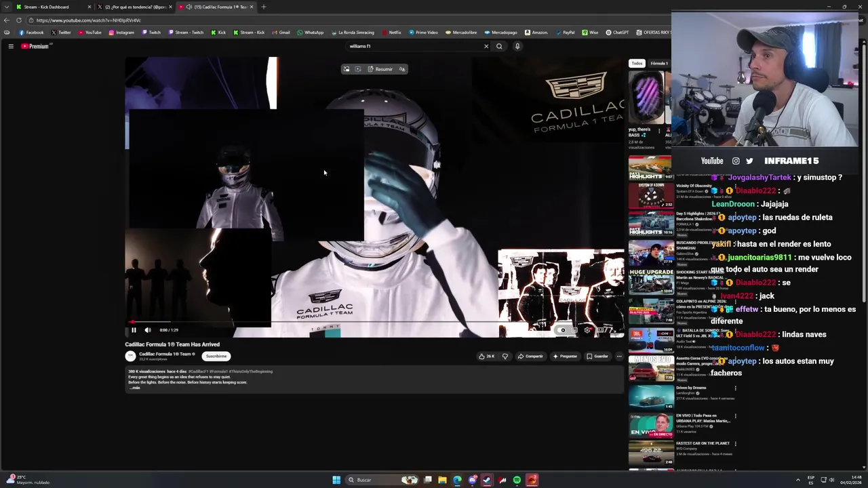
Task: Open the System Of A Down video thumbnail
Action: click(x=651, y=195)
